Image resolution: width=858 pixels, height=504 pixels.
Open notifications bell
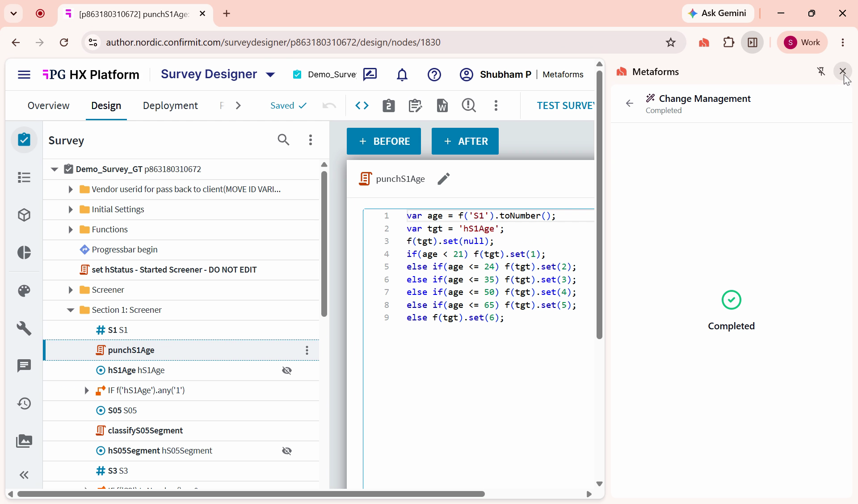(402, 75)
